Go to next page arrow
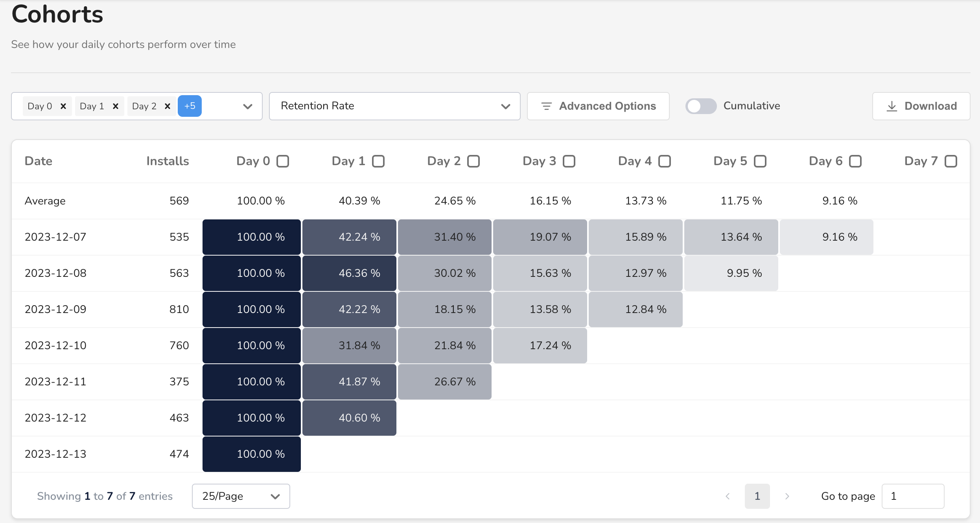Screen dimensions: 980x523 787,496
